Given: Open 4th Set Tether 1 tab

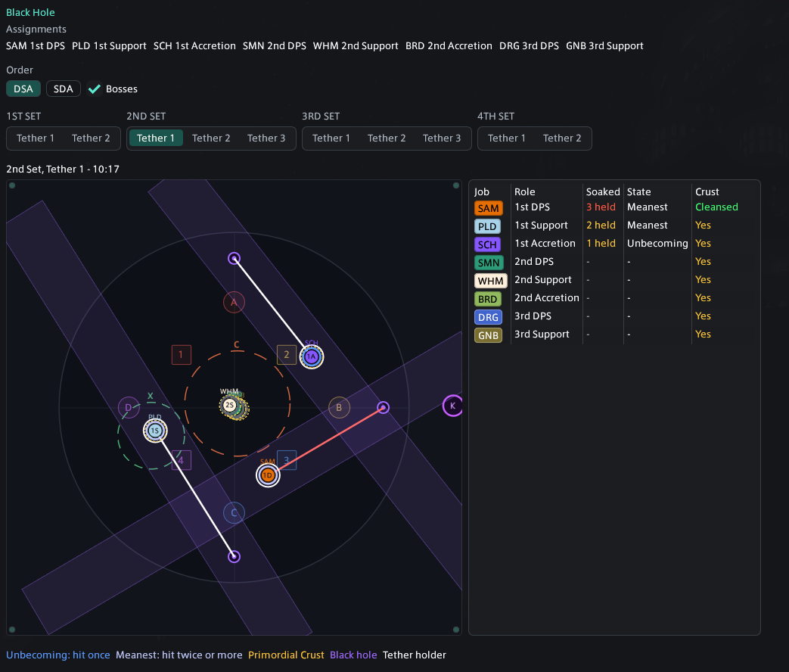Looking at the screenshot, I should coord(507,138).
